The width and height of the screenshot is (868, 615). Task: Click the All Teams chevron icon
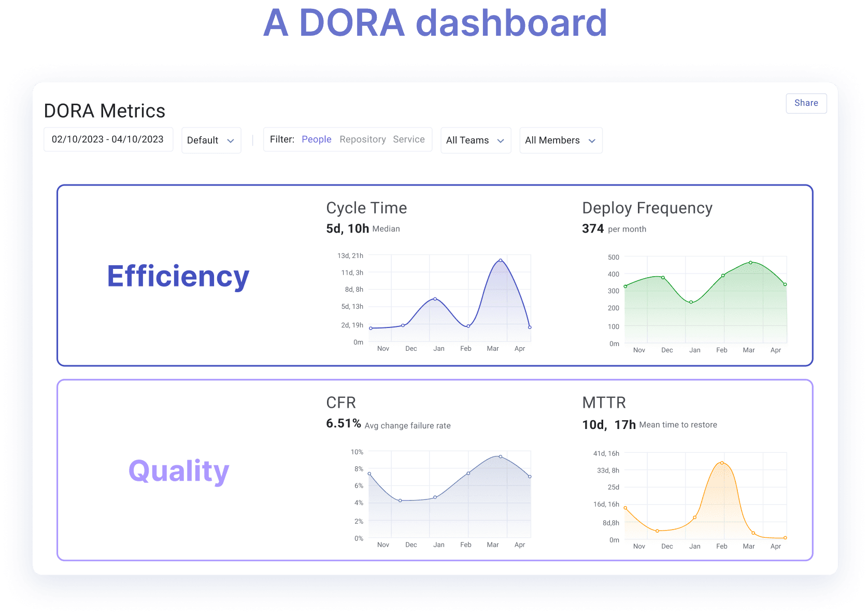[x=501, y=141]
